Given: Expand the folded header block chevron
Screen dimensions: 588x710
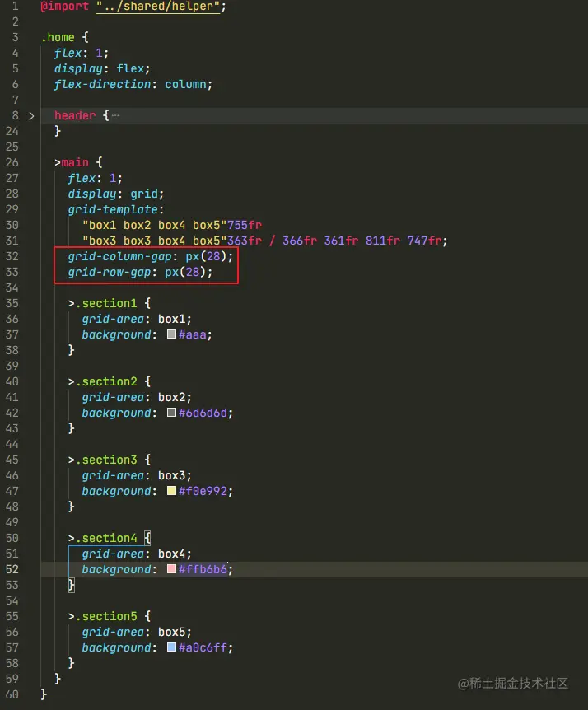Looking at the screenshot, I should 31,116.
